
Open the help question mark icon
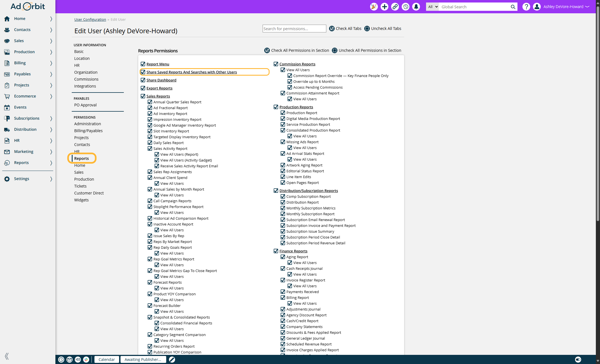point(526,7)
